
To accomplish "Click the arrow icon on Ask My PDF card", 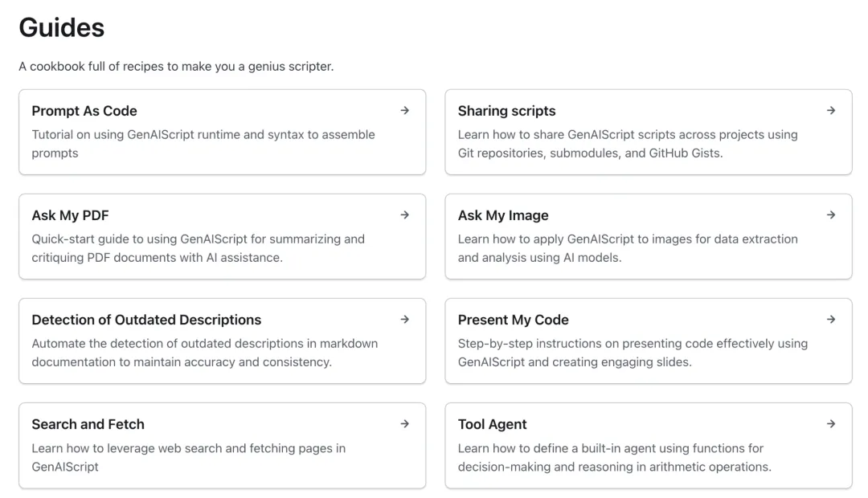I will click(x=405, y=215).
